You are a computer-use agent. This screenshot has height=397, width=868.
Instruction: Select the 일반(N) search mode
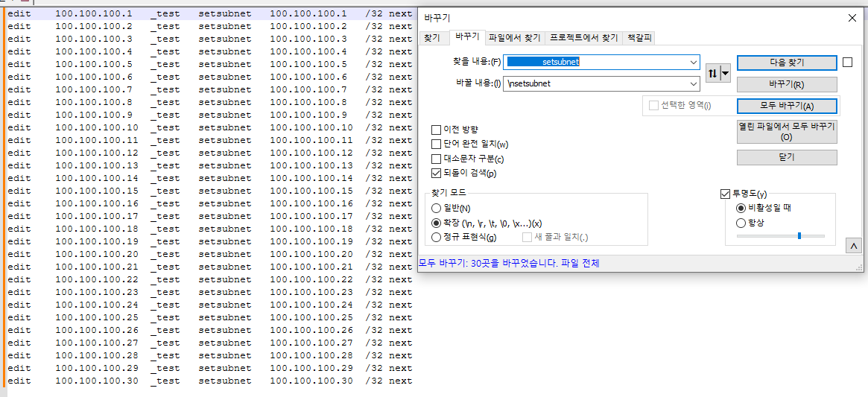pos(436,209)
